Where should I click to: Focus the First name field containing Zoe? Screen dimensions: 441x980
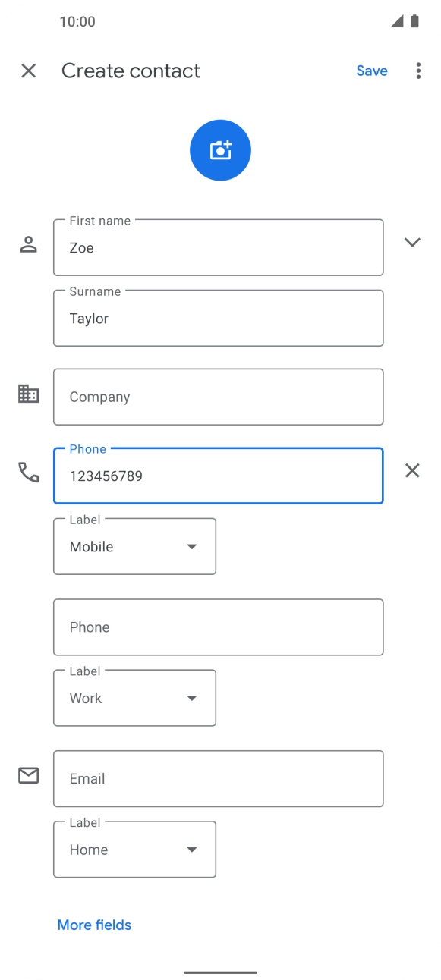coord(218,247)
